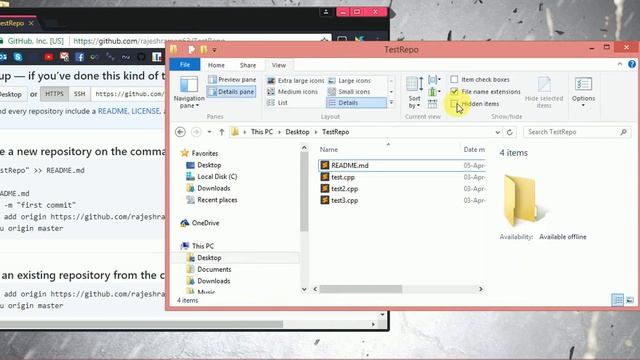Open Facebook bookmark in browser

point(80,57)
